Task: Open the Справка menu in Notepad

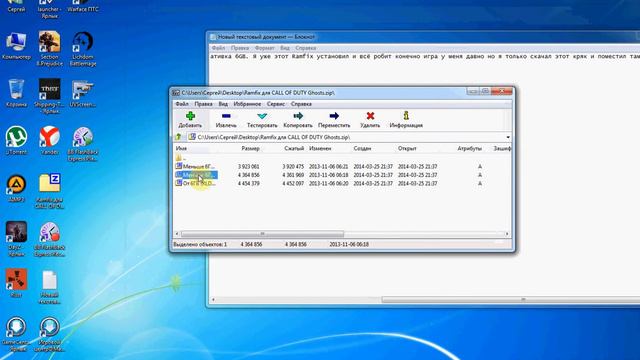Action: (x=306, y=48)
